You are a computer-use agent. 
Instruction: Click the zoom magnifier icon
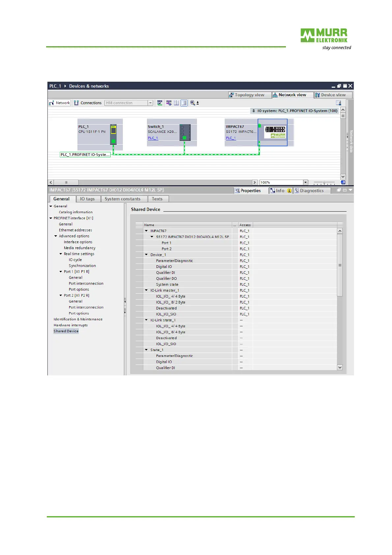click(193, 103)
